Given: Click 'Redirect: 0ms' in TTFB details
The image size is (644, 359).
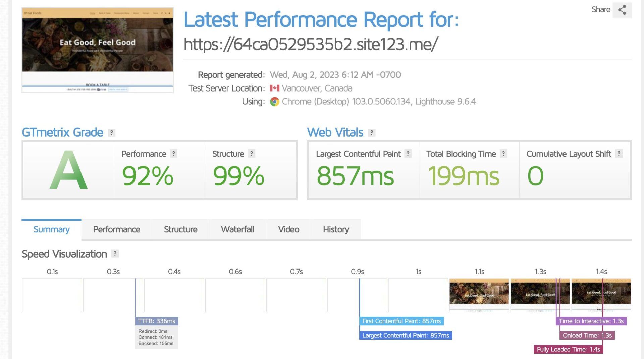Looking at the screenshot, I should click(x=153, y=331).
